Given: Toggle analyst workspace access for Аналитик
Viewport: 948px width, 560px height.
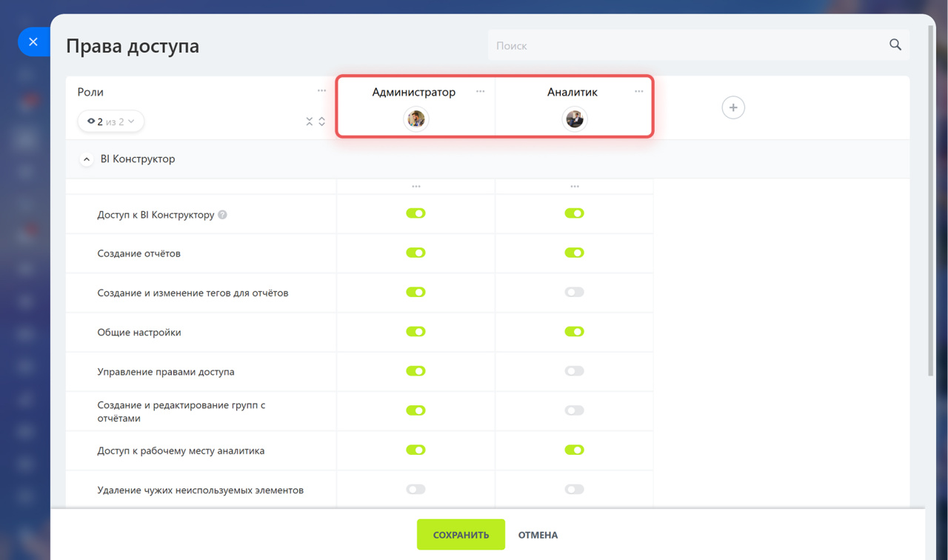Looking at the screenshot, I should tap(574, 450).
